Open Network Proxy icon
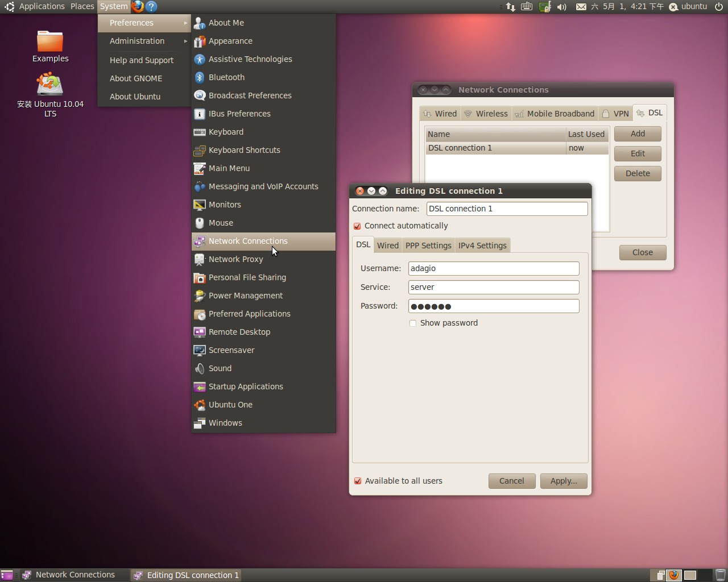 point(200,259)
